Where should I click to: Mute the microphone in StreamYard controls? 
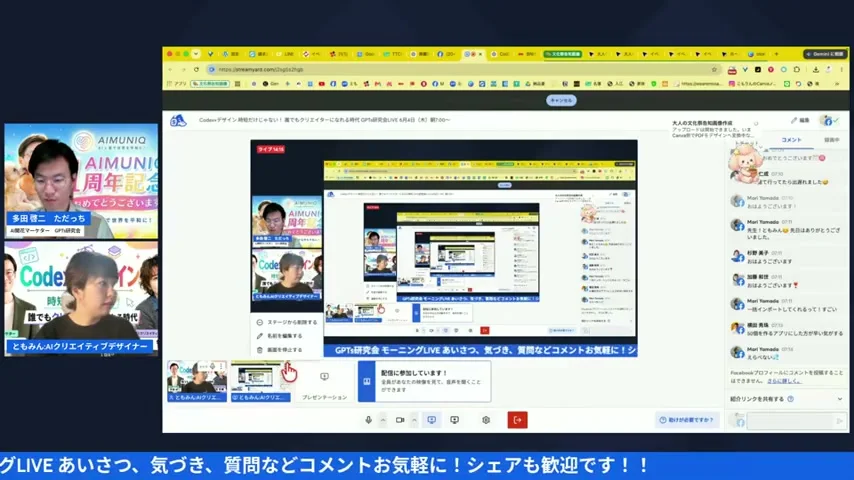click(x=369, y=420)
